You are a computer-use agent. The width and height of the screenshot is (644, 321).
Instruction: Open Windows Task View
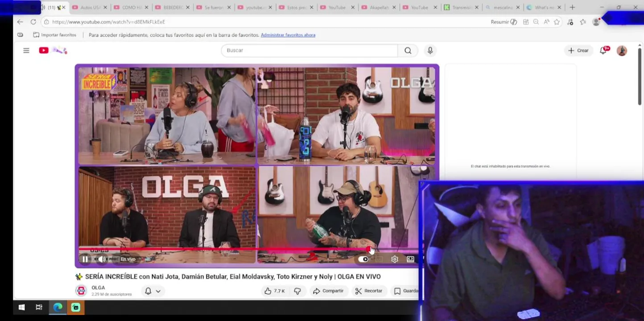click(39, 307)
